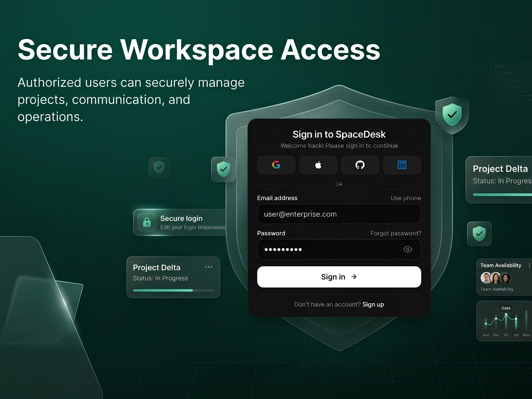Click the lock icon on Secure login card
This screenshot has height=399, width=532.
[x=147, y=222]
